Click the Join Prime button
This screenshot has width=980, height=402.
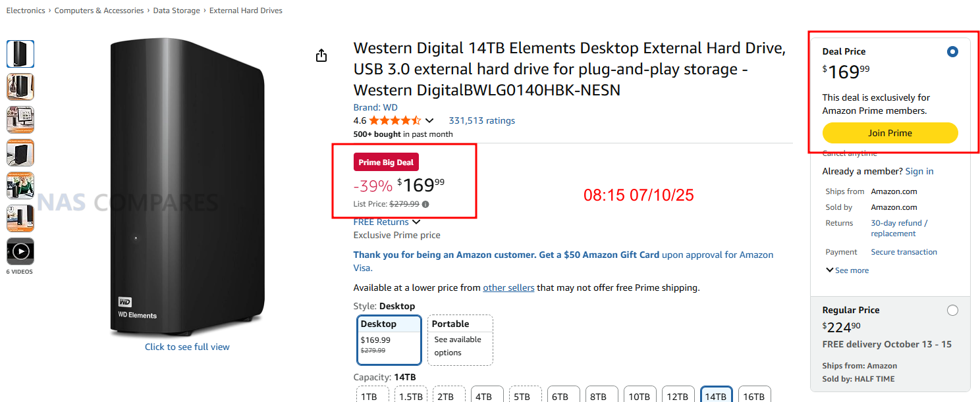890,133
